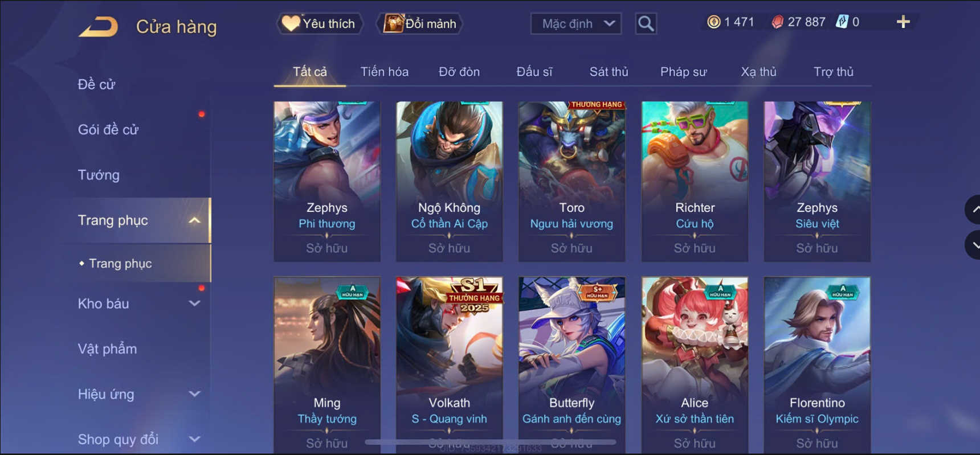Viewport: 980px width, 455px height.
Task: Switch to the Pháp sư tab
Action: pos(683,72)
